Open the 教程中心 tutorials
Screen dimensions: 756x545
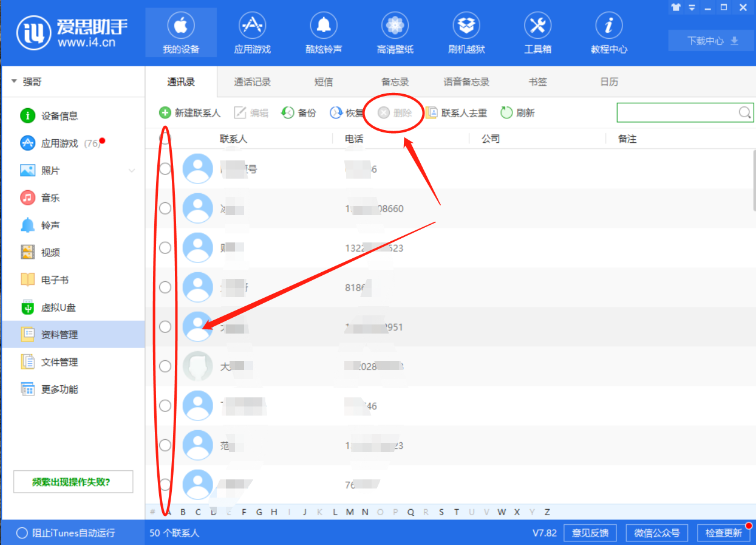[609, 33]
